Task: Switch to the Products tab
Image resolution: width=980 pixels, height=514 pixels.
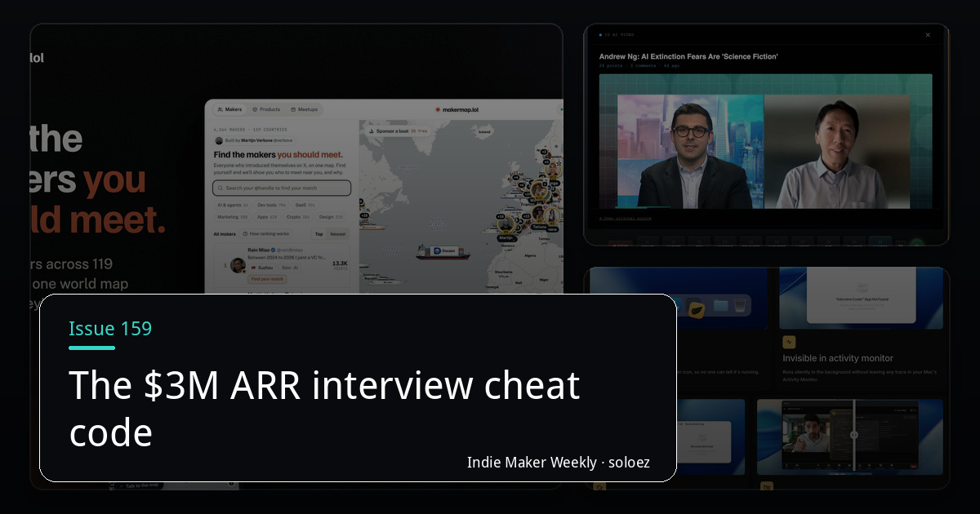Action: click(266, 109)
